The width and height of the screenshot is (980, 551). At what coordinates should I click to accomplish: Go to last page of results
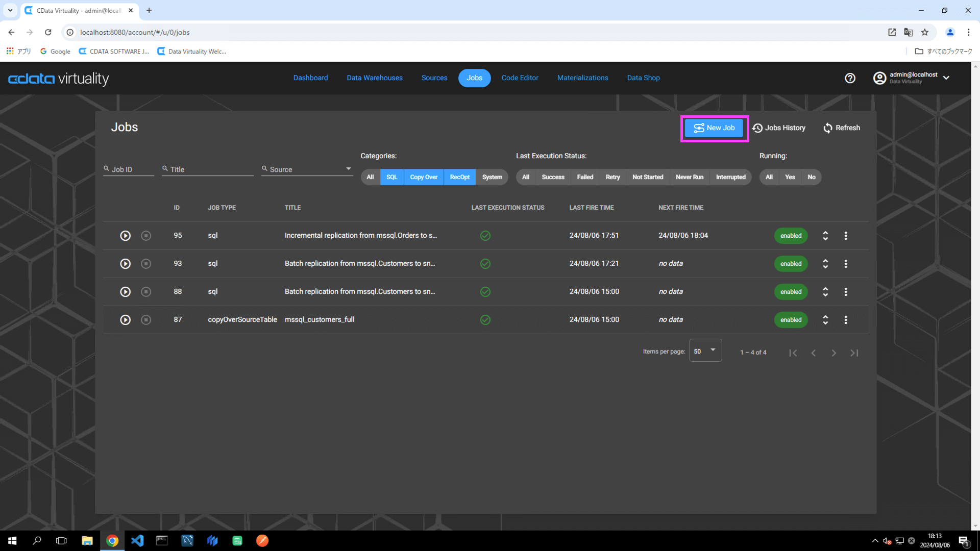tap(854, 353)
